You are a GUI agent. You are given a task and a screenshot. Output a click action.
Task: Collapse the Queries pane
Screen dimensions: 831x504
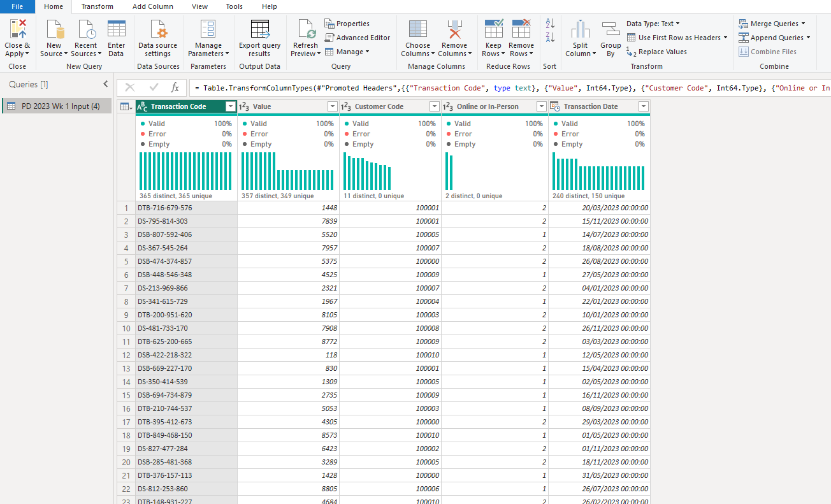[x=106, y=84]
